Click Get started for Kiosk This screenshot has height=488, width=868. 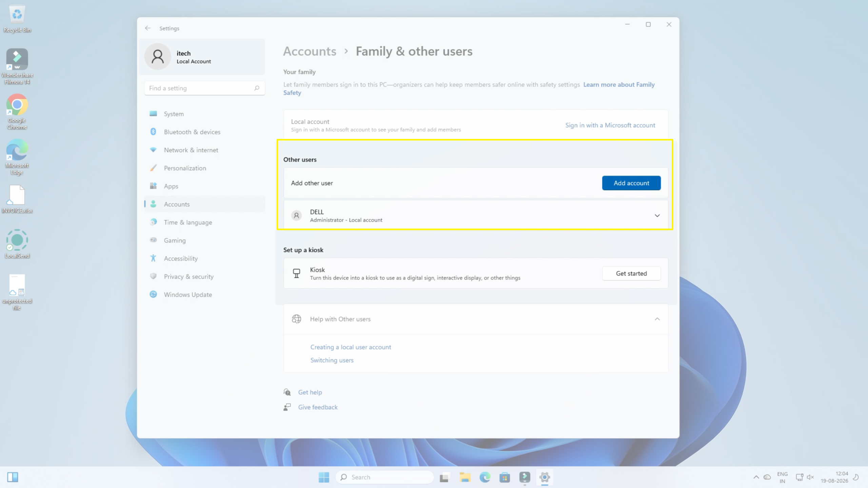tap(631, 273)
